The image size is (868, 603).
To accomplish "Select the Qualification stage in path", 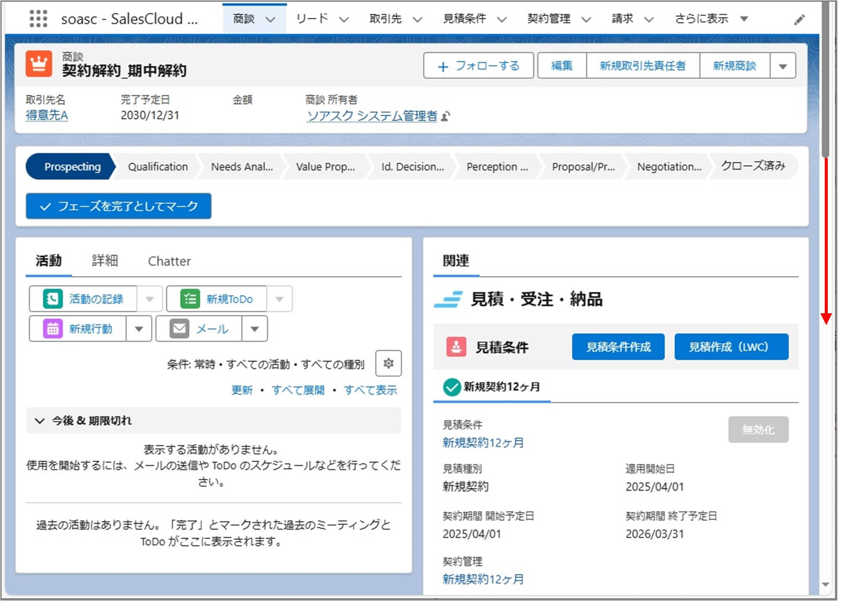I will click(x=158, y=167).
